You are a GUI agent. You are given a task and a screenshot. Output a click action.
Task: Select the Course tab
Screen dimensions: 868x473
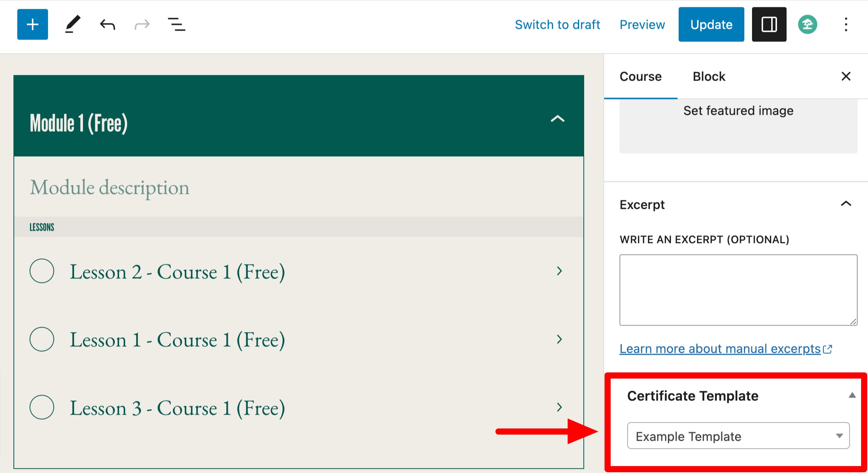point(640,76)
